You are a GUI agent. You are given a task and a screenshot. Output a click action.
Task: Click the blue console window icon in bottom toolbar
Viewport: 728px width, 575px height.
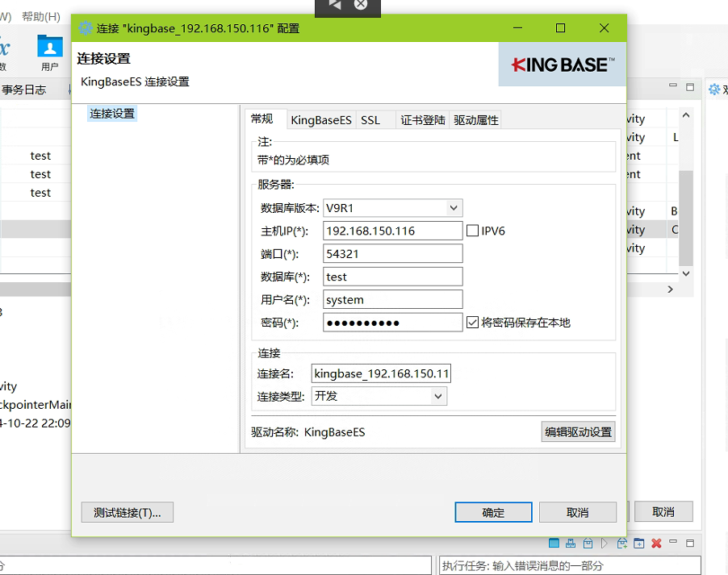click(x=554, y=544)
